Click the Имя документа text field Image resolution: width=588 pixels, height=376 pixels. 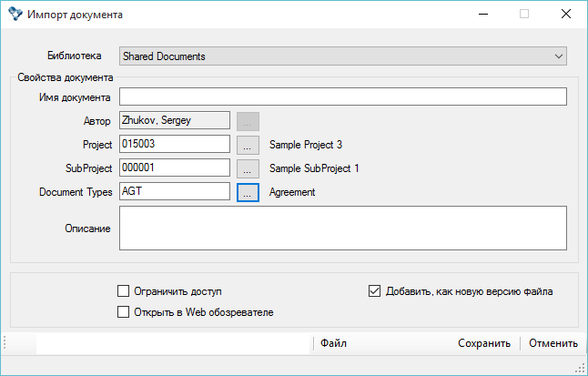click(x=342, y=97)
